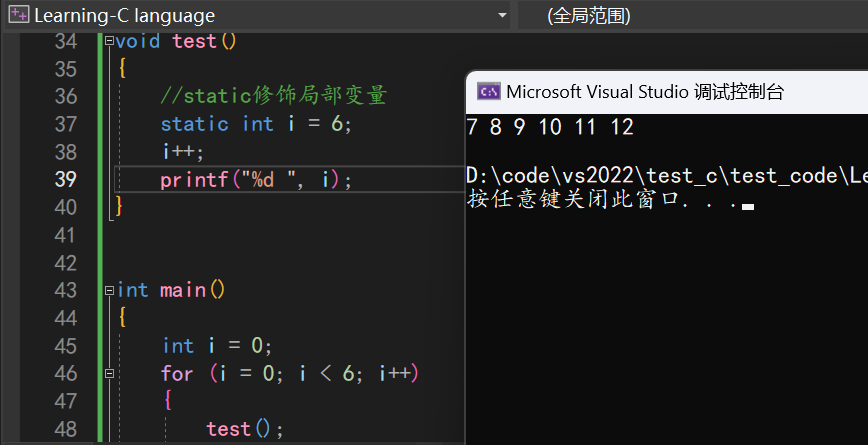
Task: Collapse the for loop fold marker
Action: [109, 374]
